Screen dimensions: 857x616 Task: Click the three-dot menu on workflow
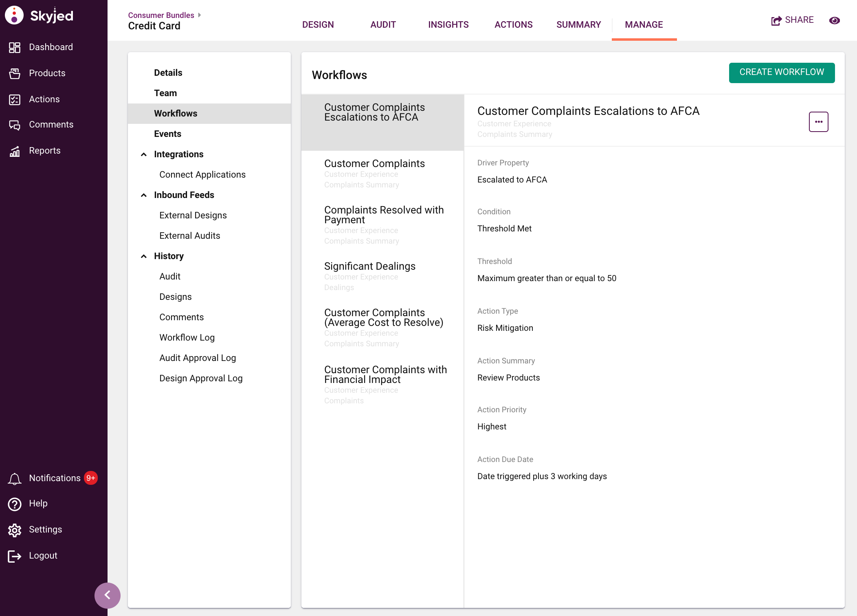coord(819,122)
